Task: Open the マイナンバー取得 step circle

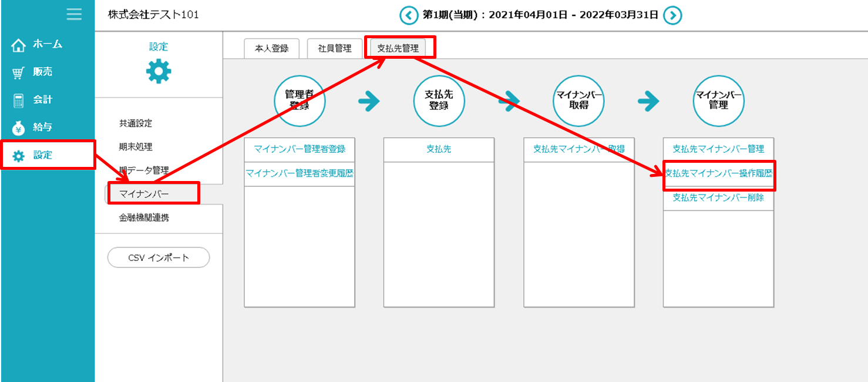Action: (x=578, y=100)
